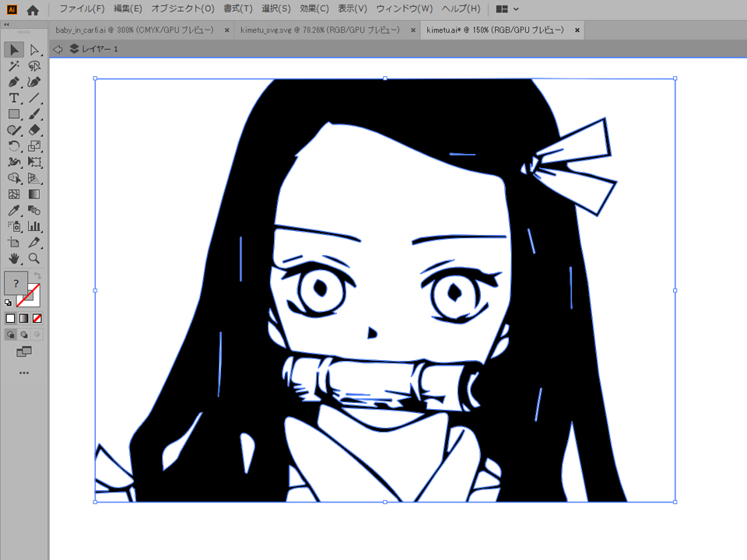The image size is (747, 560).
Task: Enable Draw Inside mode
Action: 37,334
